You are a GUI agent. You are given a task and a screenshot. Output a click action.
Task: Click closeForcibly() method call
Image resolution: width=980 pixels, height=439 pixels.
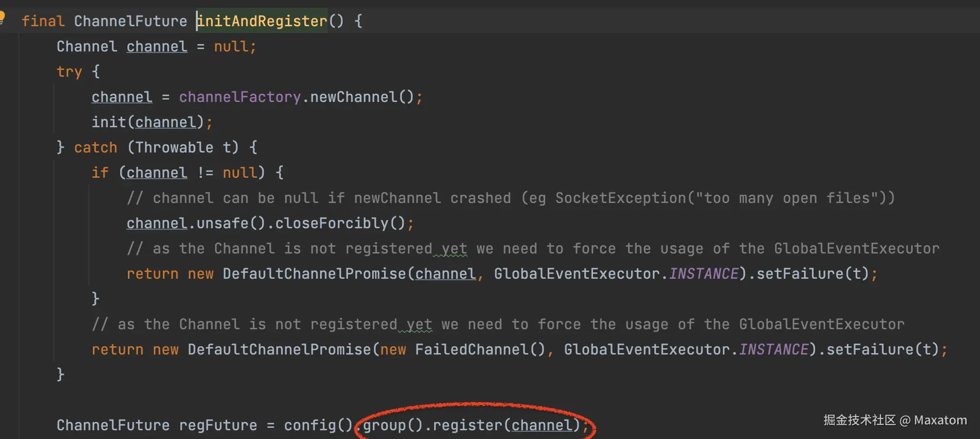tap(340, 223)
